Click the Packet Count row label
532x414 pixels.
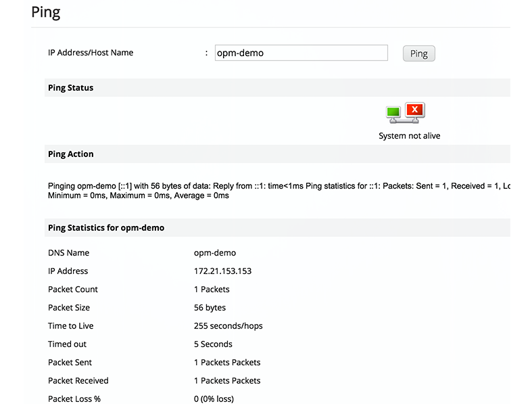click(73, 290)
